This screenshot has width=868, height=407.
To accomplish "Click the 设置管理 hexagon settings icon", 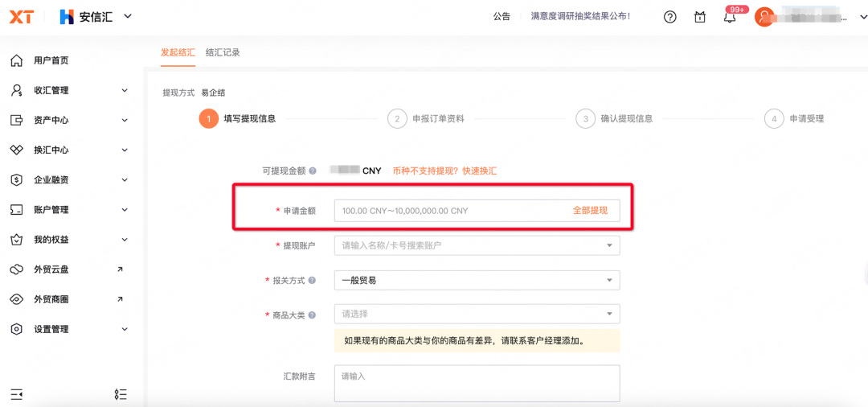I will (x=17, y=330).
